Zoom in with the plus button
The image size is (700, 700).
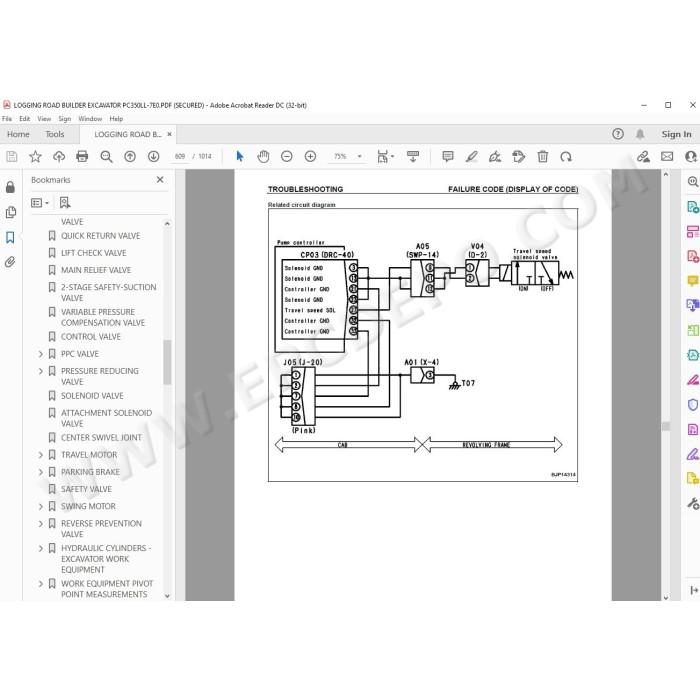coord(310,156)
